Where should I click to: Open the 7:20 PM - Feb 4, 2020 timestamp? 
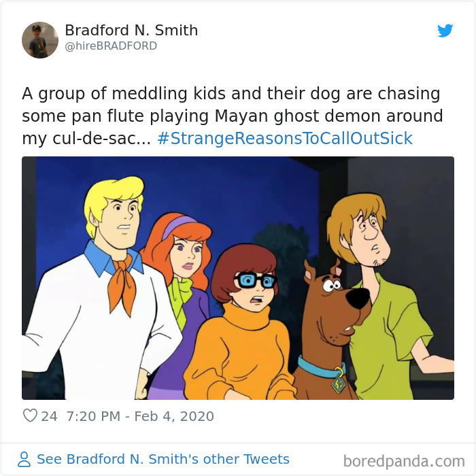[140, 416]
